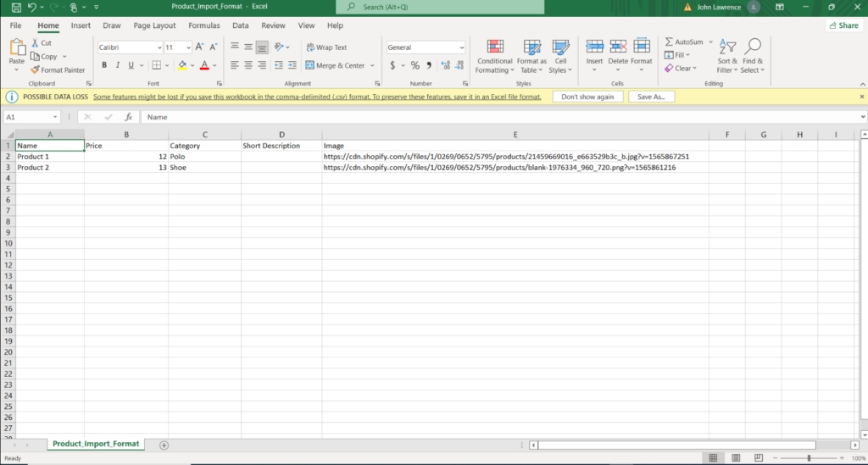Open the Calibri font name dropdown
The height and width of the screenshot is (465, 868).
(159, 47)
